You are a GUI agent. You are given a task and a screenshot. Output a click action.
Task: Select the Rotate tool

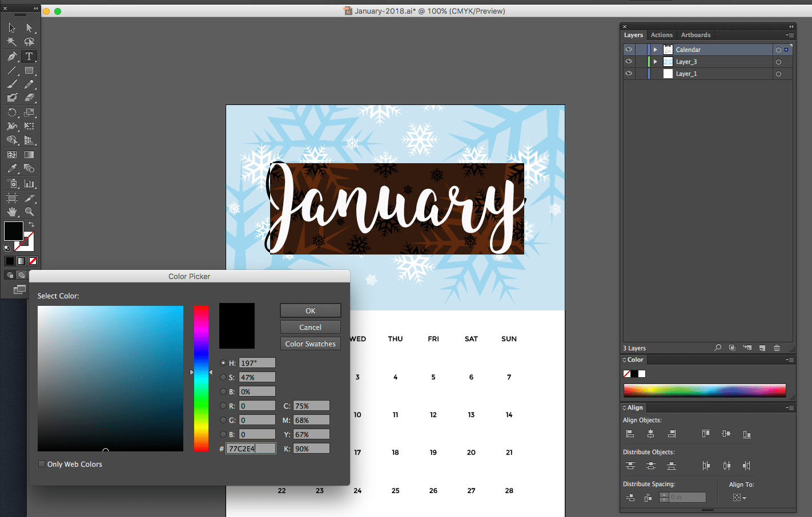coord(12,112)
